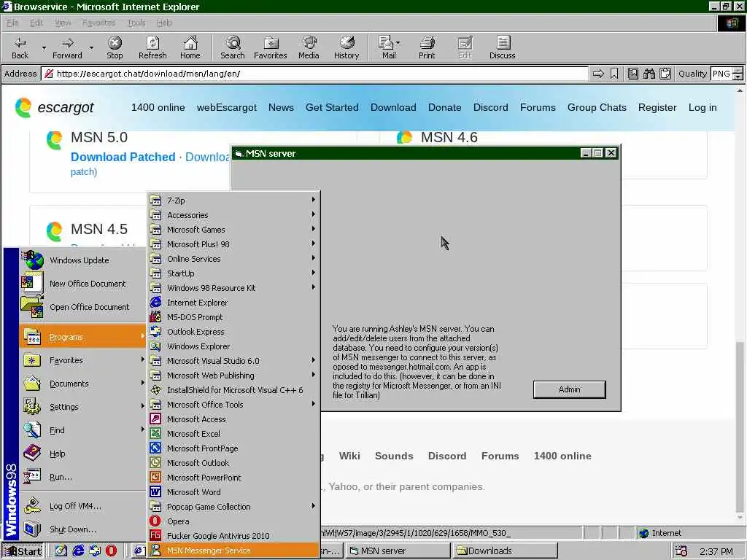The width and height of the screenshot is (747, 560).
Task: Click the address bar URL field
Action: (x=315, y=74)
